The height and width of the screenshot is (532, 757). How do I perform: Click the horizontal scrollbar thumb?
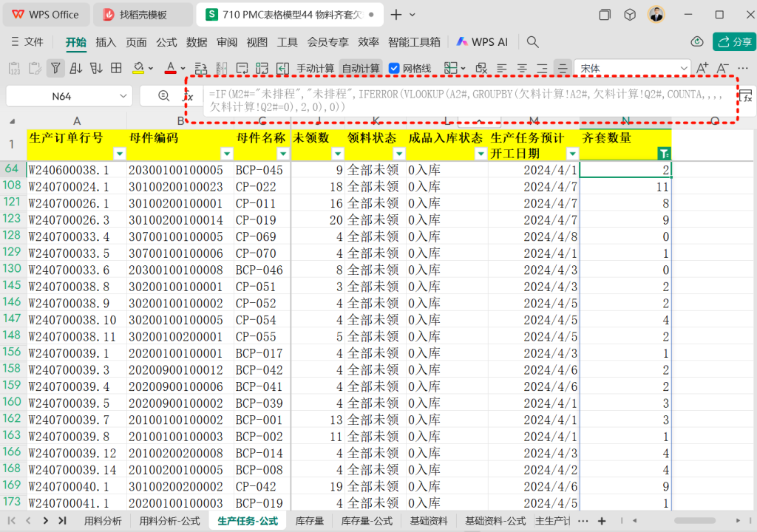click(x=695, y=520)
